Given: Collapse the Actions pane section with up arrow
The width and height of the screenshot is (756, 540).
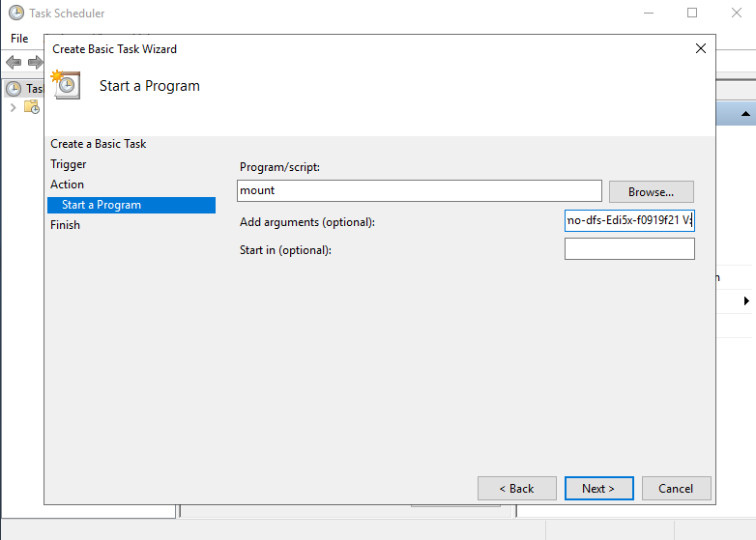Looking at the screenshot, I should (x=745, y=114).
